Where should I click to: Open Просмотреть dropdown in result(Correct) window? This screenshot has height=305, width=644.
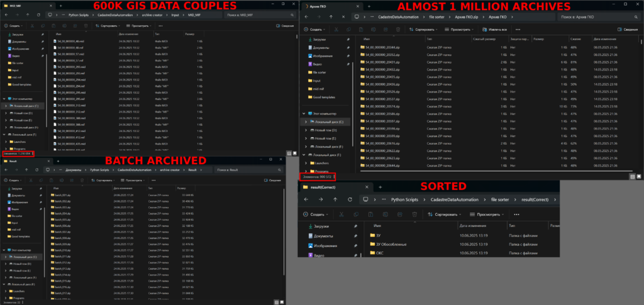(x=487, y=214)
